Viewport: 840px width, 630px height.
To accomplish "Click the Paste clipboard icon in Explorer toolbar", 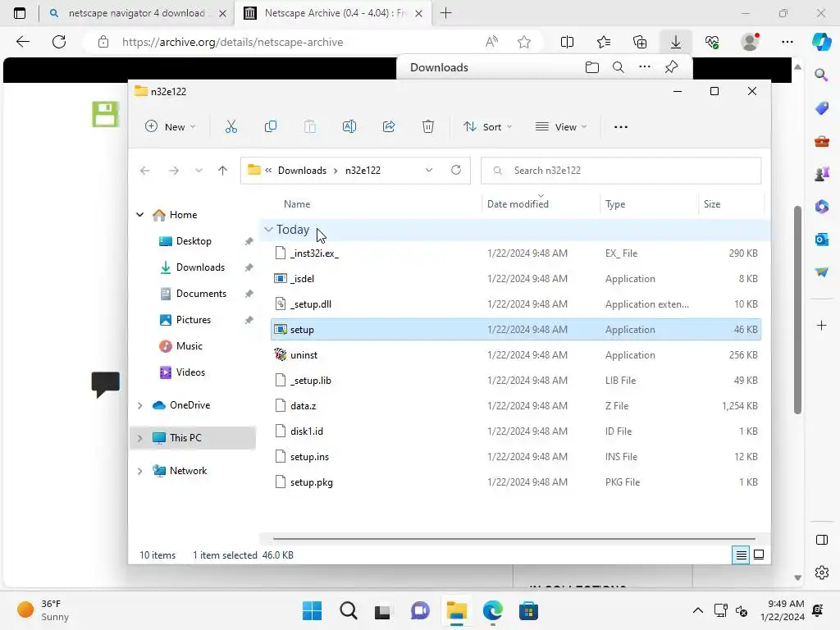I will pos(309,127).
